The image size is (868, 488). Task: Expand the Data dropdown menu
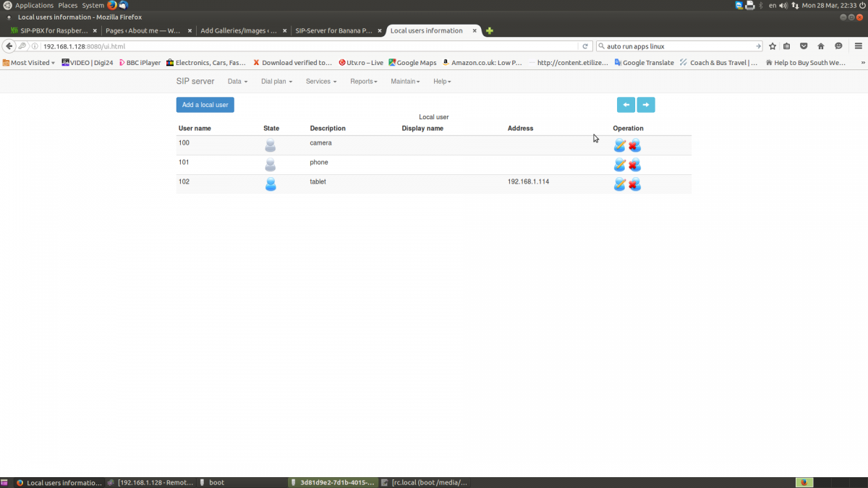237,82
